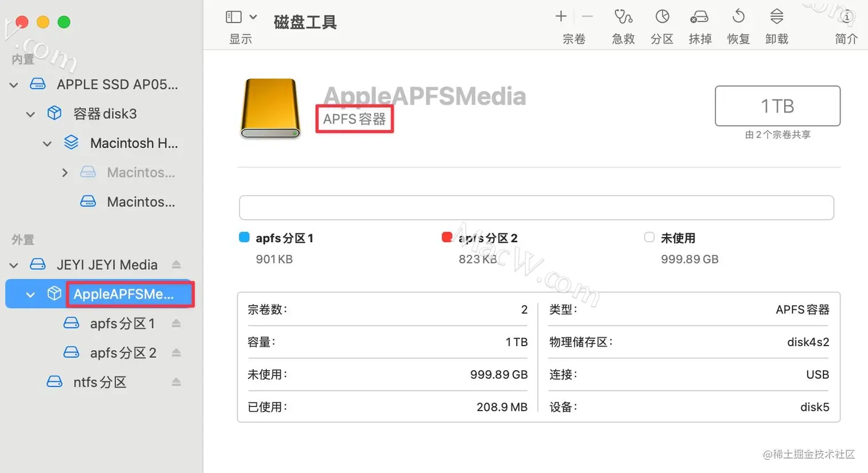Screen dimensions: 868x473
Task: Click the AppleAPFSMedia title text
Action: pyautogui.click(x=424, y=96)
